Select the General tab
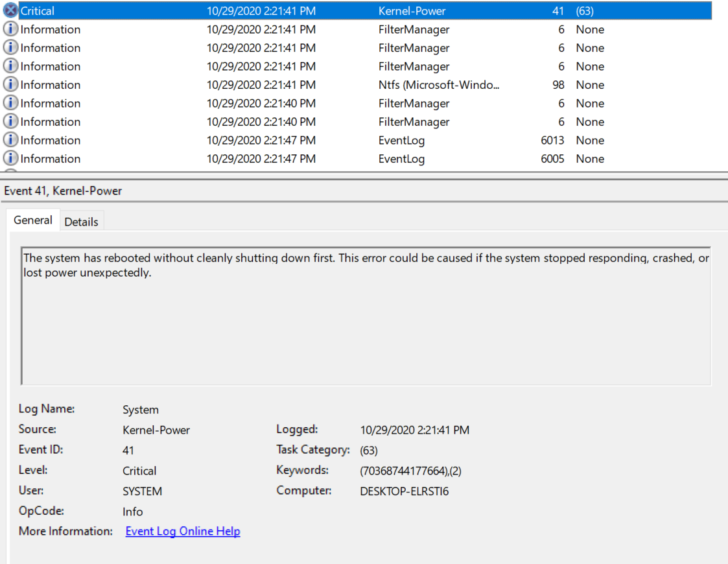This screenshot has width=728, height=564. coord(33,220)
